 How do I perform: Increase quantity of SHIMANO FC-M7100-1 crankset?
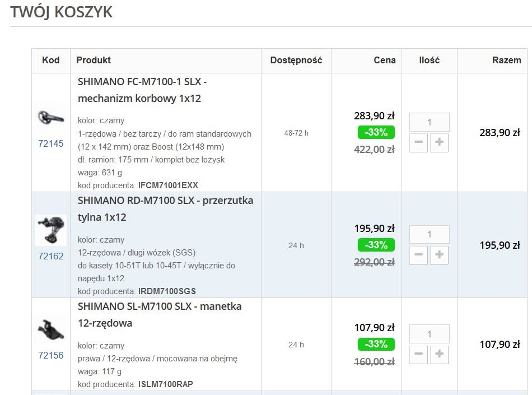click(x=439, y=142)
